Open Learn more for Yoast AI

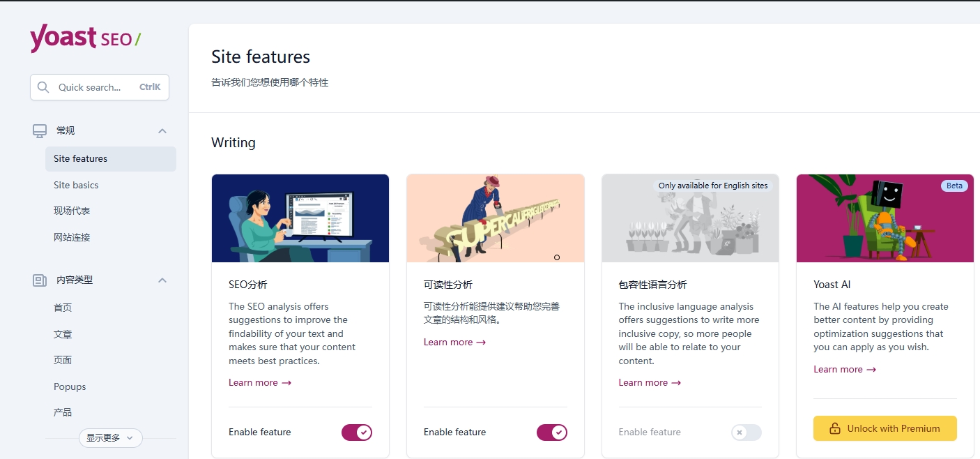click(845, 369)
